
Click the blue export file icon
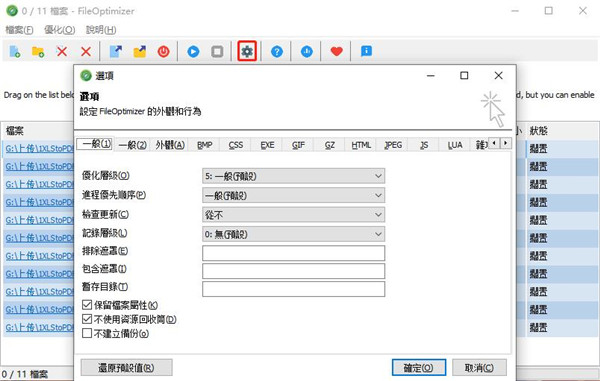(x=116, y=51)
